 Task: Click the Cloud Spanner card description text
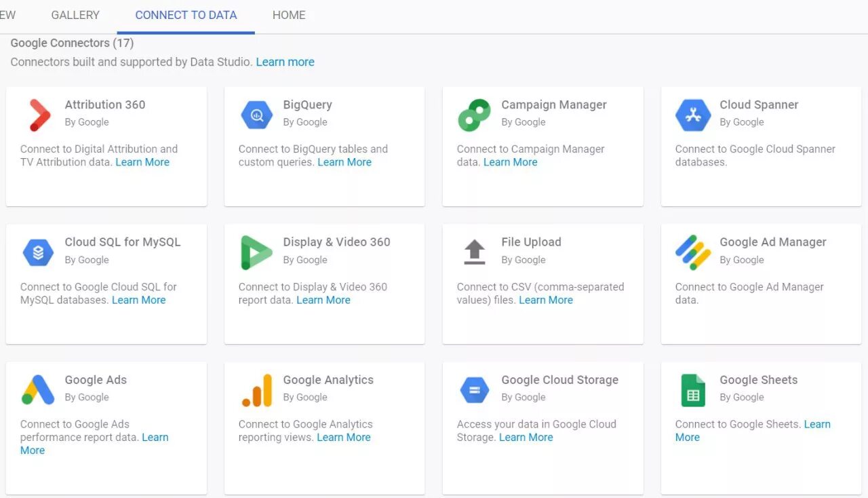[x=755, y=155]
